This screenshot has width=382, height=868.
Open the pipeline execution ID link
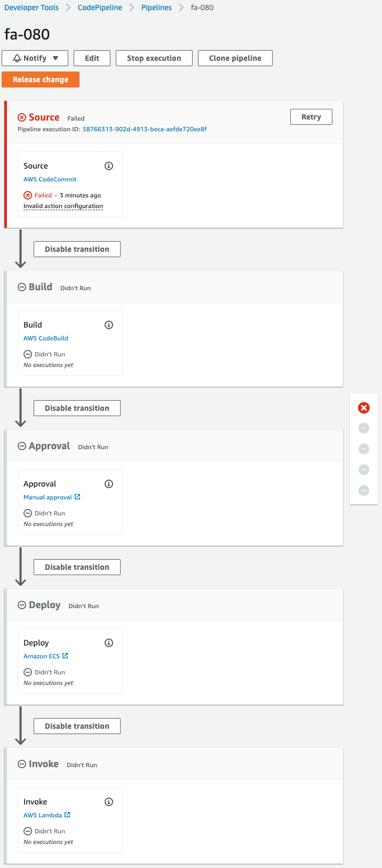coord(145,129)
